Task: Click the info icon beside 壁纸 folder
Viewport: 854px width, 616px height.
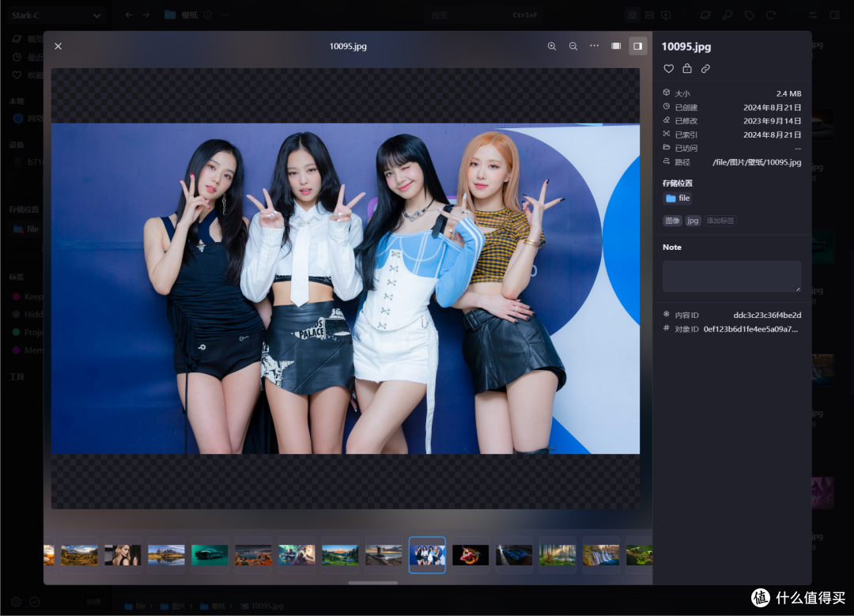Action: pyautogui.click(x=207, y=15)
